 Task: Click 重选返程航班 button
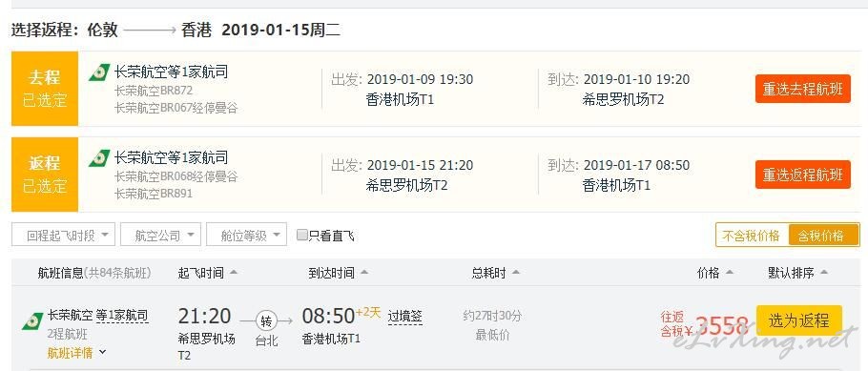click(803, 175)
